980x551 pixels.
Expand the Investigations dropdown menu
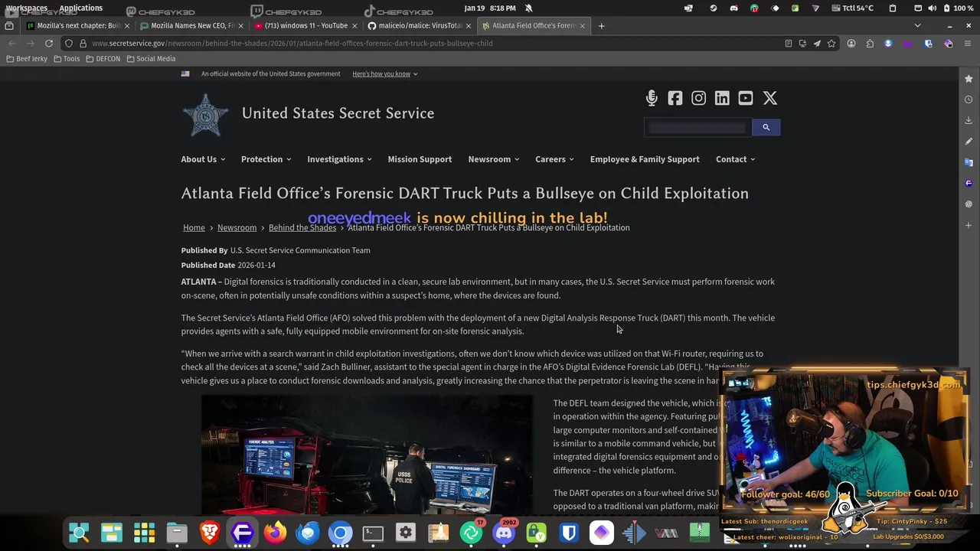coord(340,159)
